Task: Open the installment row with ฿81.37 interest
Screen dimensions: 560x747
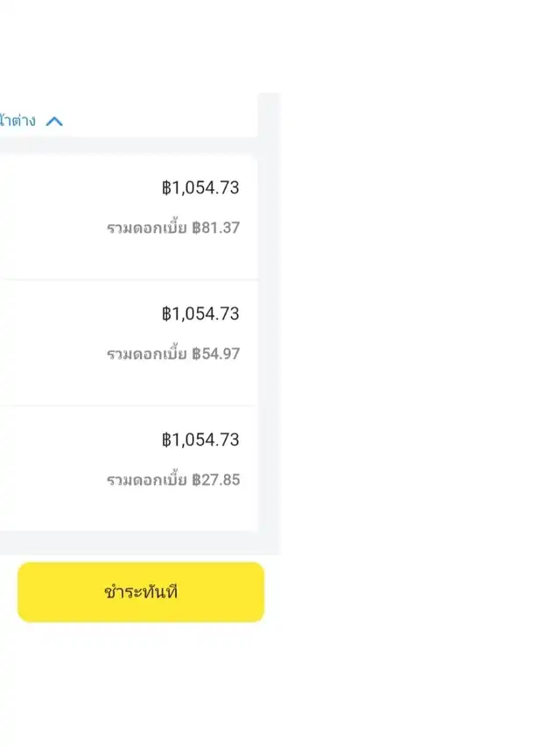Action: pyautogui.click(x=129, y=217)
